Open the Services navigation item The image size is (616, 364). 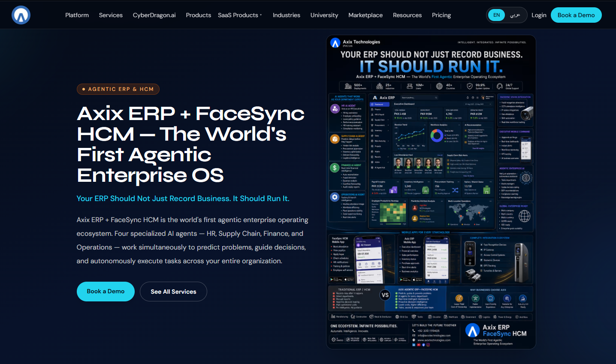click(x=111, y=15)
